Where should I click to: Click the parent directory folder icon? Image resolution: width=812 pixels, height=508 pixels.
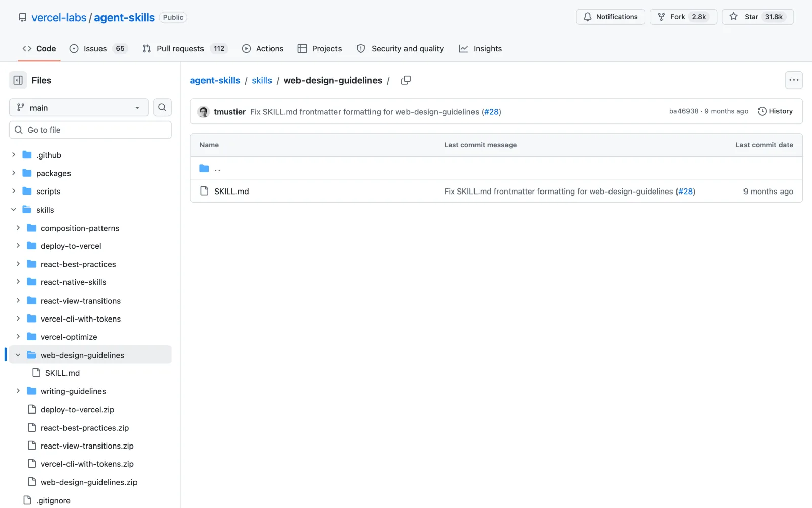tap(204, 169)
